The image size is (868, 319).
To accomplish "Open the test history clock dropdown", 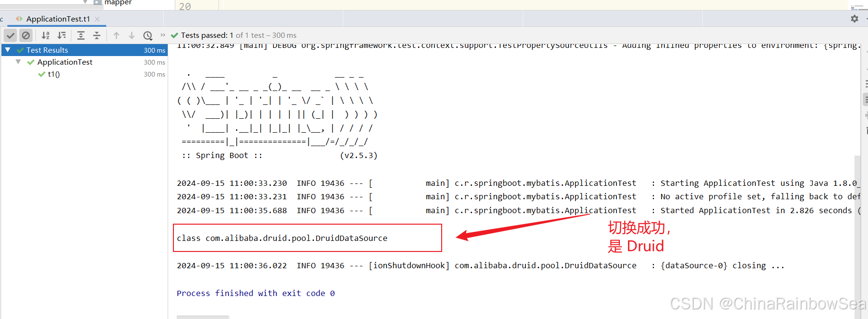I will tap(148, 35).
